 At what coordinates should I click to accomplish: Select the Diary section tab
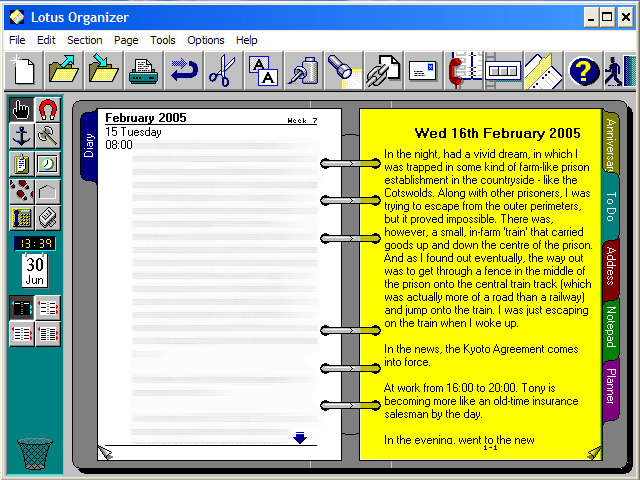coord(89,146)
